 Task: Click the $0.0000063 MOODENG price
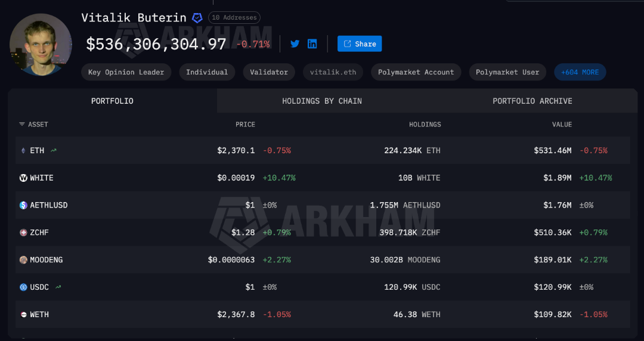(231, 260)
